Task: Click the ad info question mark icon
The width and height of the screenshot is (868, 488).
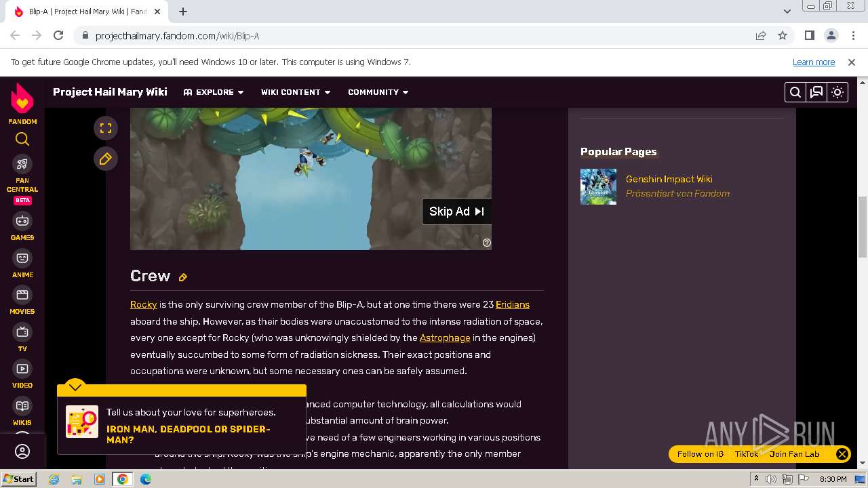Action: point(486,243)
